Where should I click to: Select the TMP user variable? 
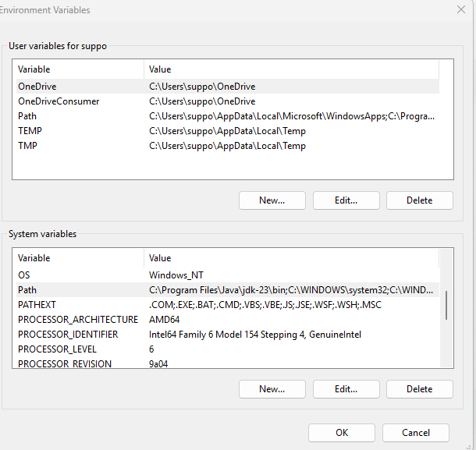(x=228, y=146)
